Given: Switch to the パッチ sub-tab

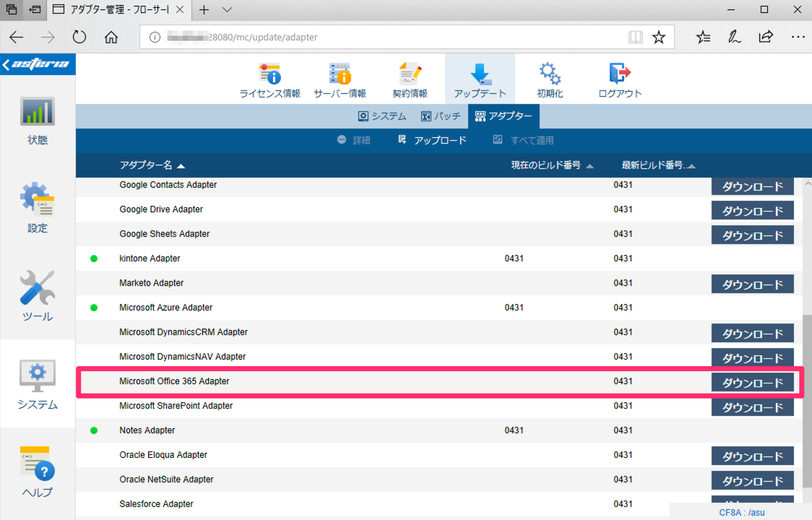Looking at the screenshot, I should click(x=441, y=116).
